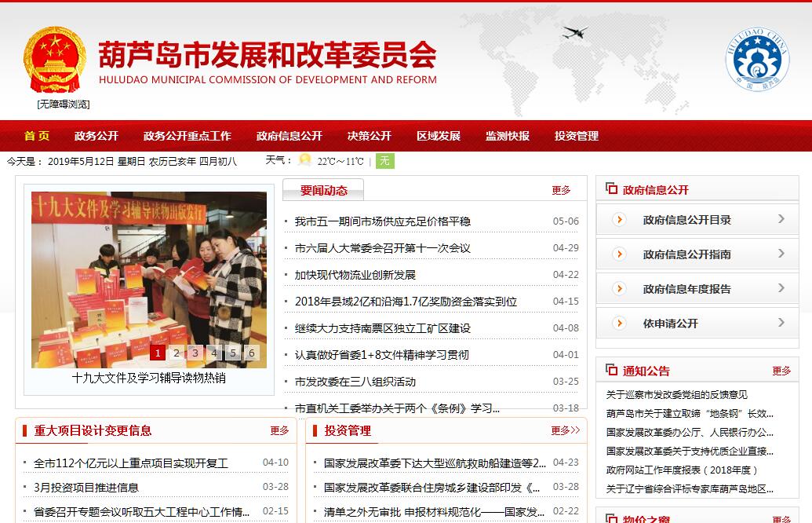Click the 05-06 date in news list

click(566, 221)
